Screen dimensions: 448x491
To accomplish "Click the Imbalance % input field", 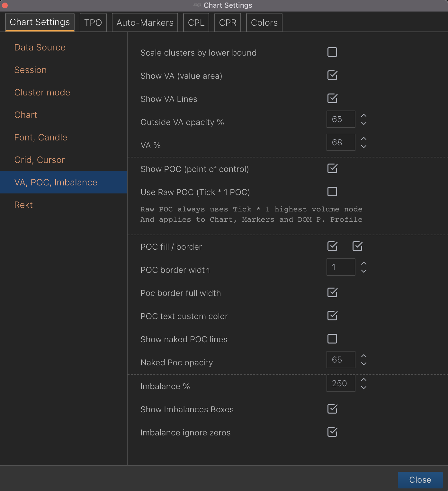I will 341,383.
